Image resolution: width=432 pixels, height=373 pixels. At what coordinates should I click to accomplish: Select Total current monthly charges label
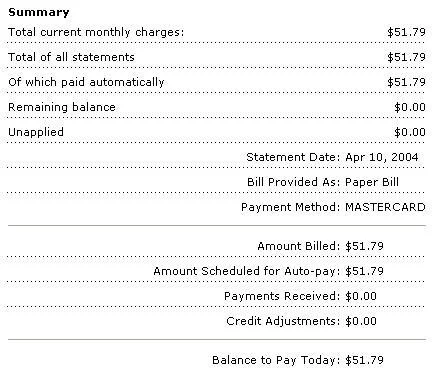(96, 32)
